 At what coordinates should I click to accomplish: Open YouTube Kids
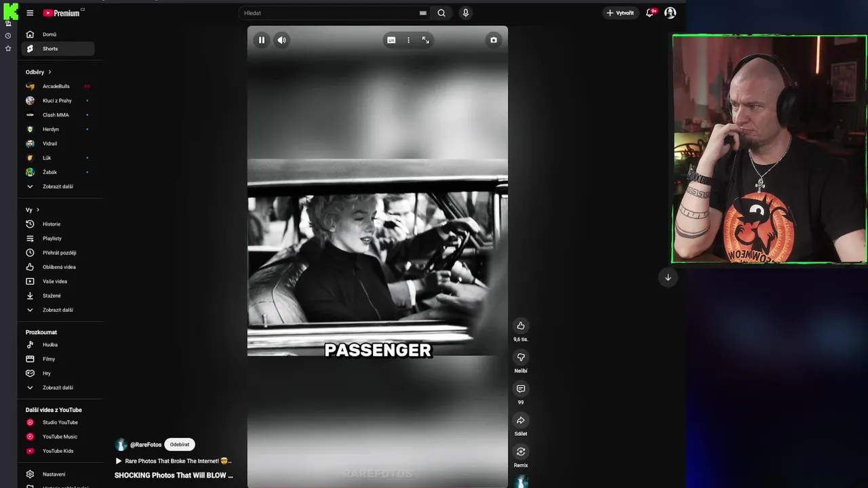tap(58, 451)
